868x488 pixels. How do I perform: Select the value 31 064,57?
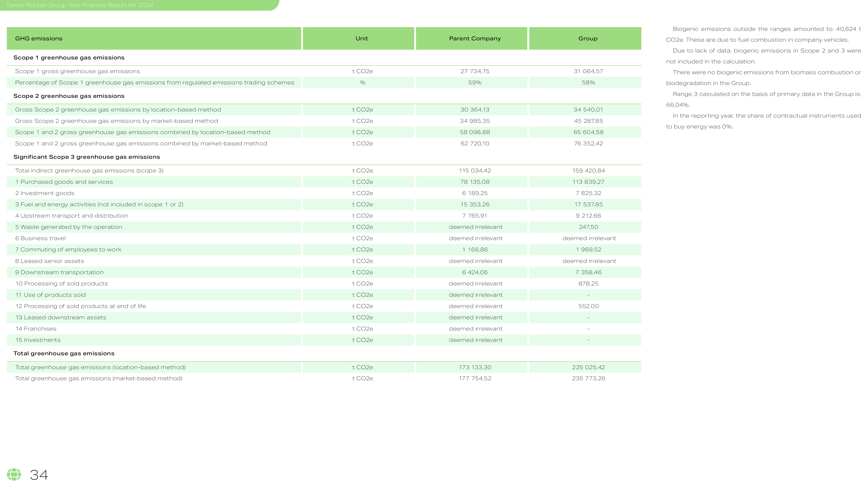(588, 71)
